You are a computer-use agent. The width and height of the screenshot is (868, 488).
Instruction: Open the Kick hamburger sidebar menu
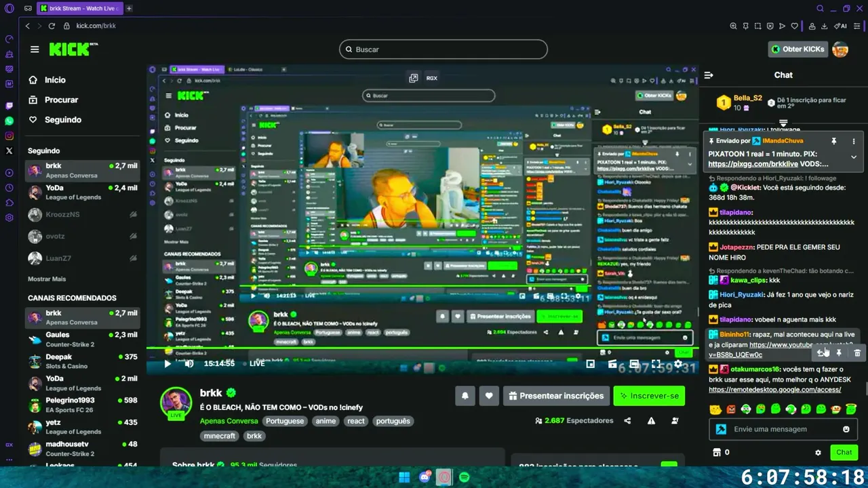[35, 49]
